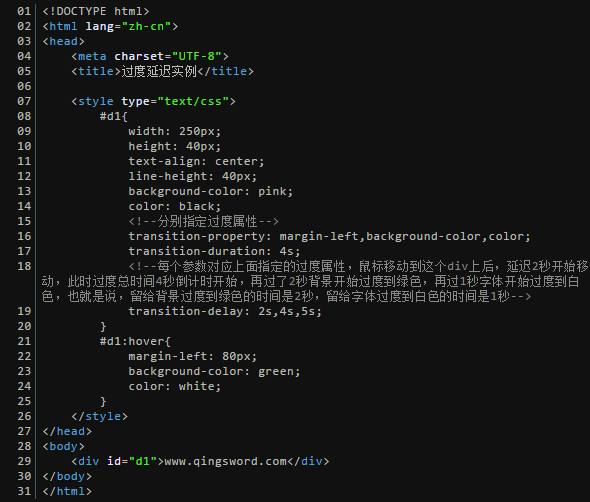
Task: Click the transition-property declaration line
Action: 329,236
